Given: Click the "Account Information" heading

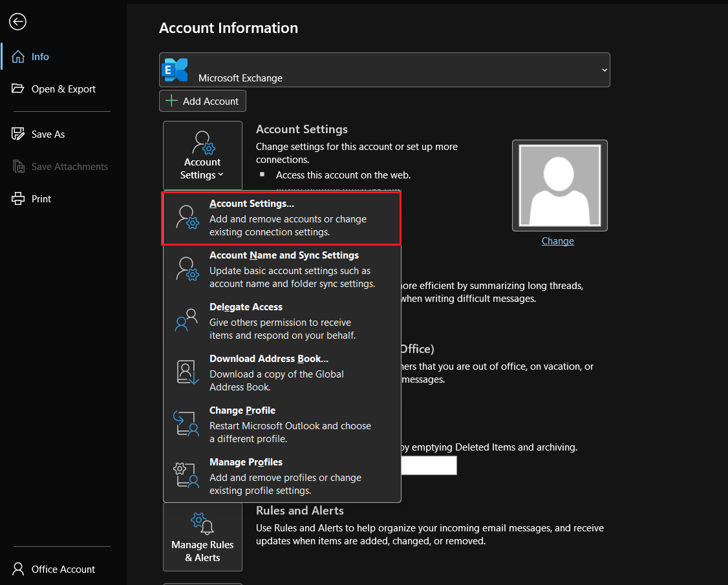Looking at the screenshot, I should point(228,28).
